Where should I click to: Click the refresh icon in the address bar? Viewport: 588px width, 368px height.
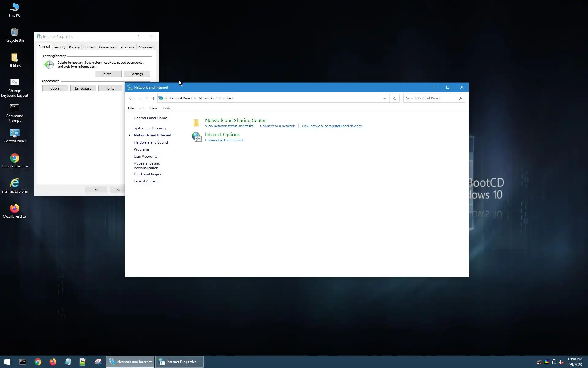point(394,98)
